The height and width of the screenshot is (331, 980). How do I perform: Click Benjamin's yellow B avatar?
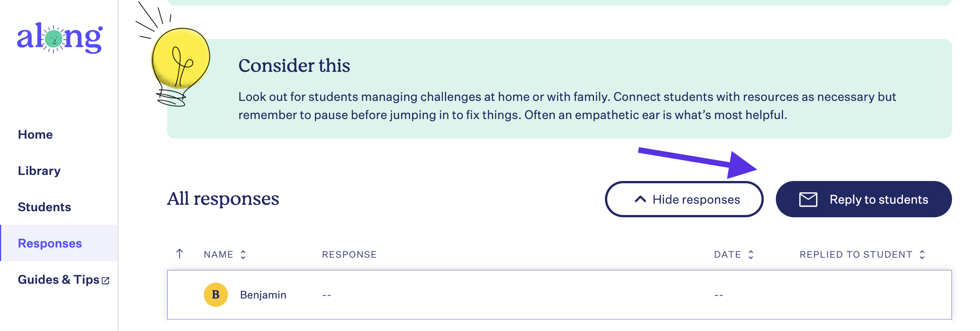coord(216,295)
